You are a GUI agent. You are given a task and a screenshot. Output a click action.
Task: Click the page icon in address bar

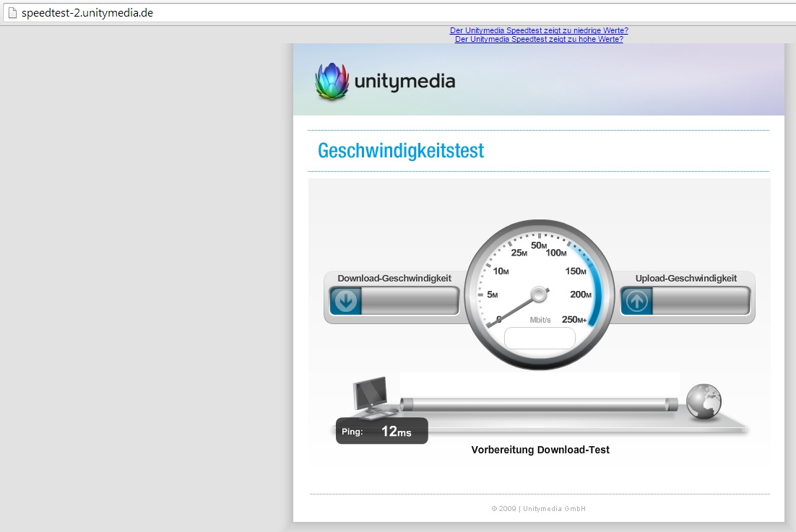pyautogui.click(x=13, y=13)
